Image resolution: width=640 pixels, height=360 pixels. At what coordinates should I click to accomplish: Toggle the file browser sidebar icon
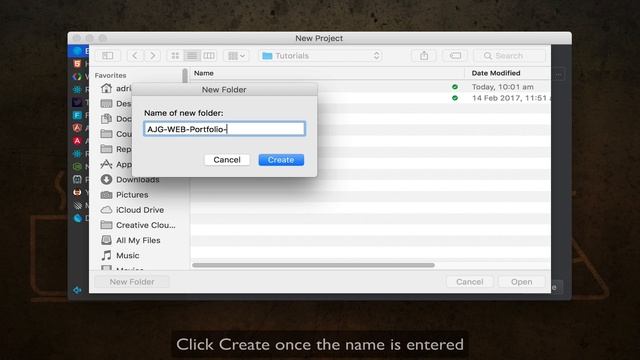coord(108,56)
